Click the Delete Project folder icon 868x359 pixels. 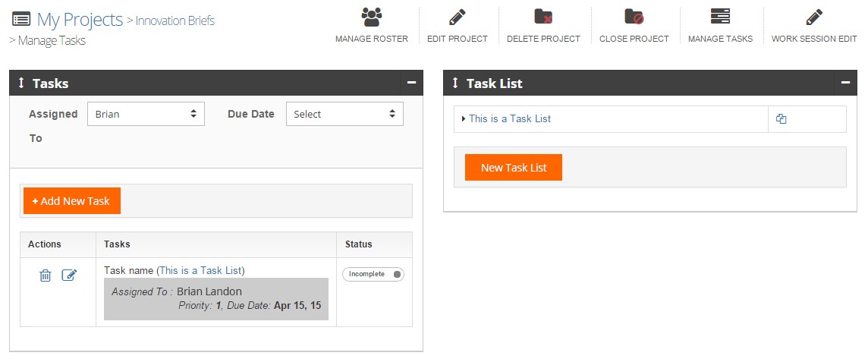click(543, 17)
